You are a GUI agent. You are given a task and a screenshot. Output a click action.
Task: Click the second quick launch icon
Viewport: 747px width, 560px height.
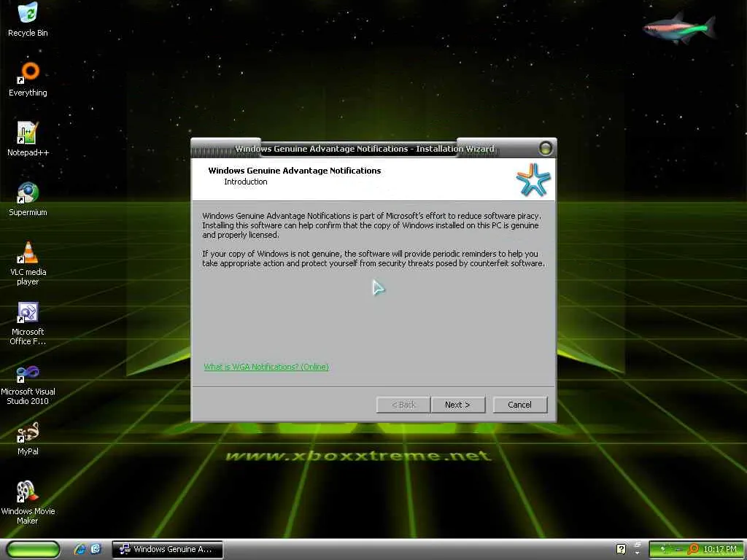click(x=96, y=549)
